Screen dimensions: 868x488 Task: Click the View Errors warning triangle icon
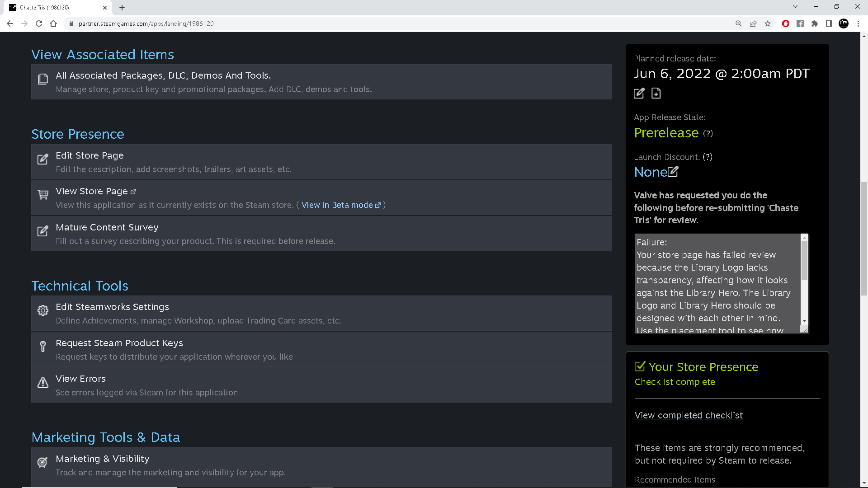[43, 383]
